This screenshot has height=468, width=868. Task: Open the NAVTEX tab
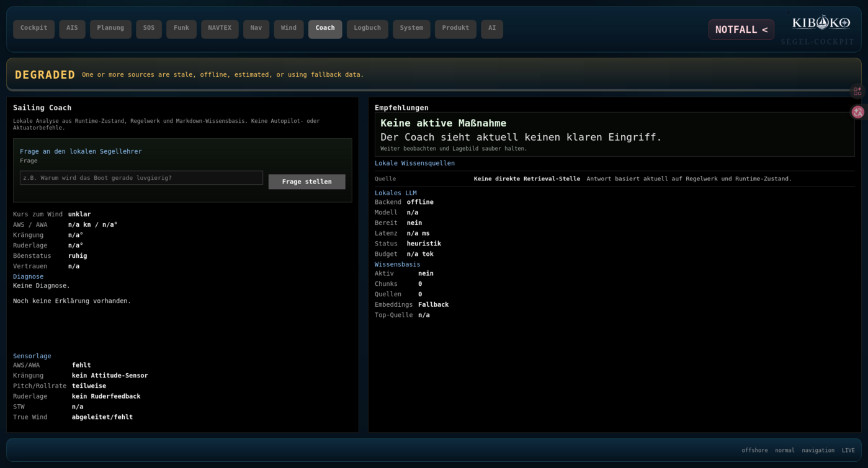coord(220,29)
